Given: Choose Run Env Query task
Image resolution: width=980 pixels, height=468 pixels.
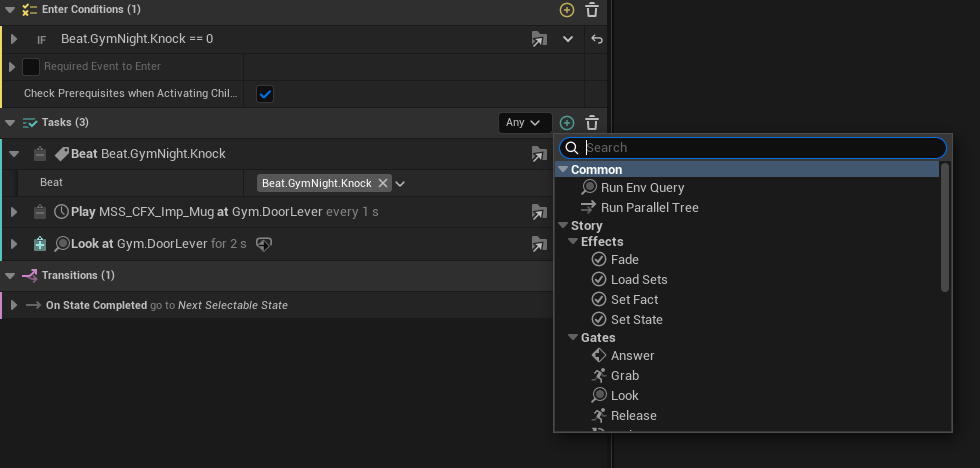Looking at the screenshot, I should tap(642, 187).
